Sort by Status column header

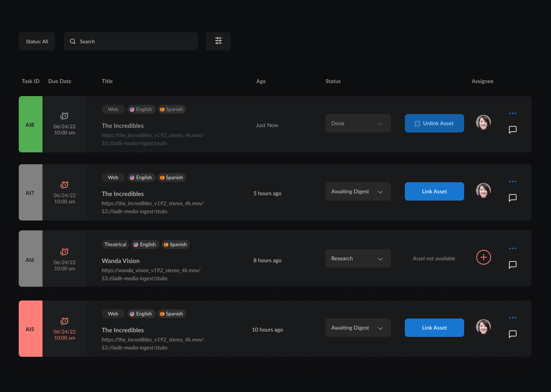(333, 81)
